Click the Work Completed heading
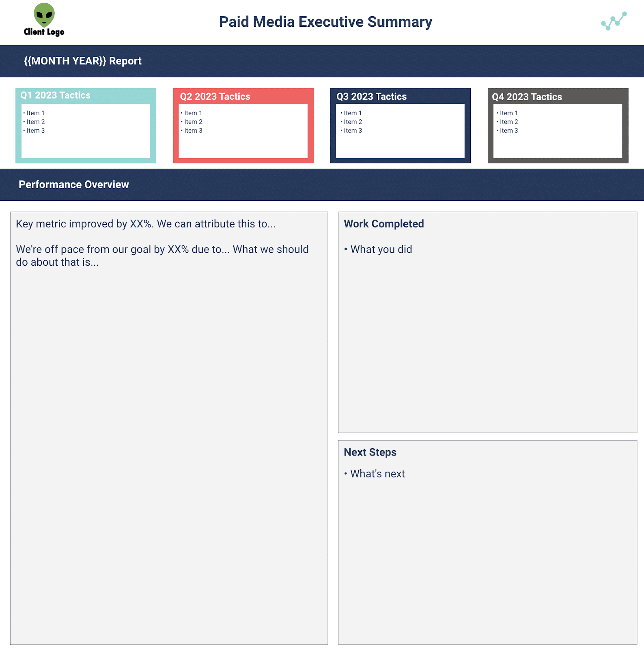This screenshot has width=644, height=649. pos(384,224)
